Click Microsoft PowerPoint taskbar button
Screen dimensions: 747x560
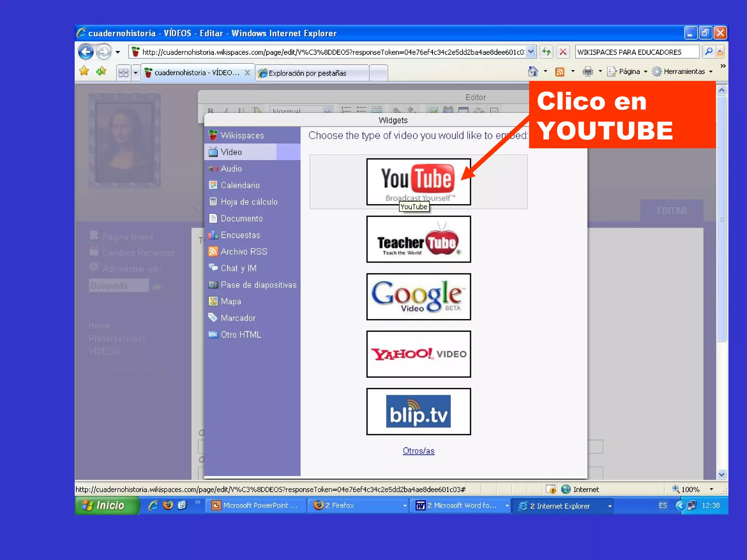pyautogui.click(x=256, y=506)
